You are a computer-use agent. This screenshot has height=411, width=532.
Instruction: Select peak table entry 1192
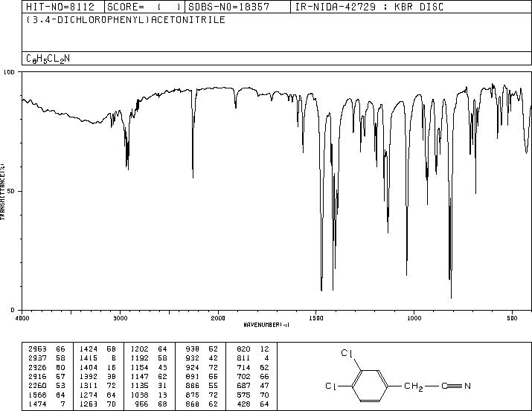point(149,358)
